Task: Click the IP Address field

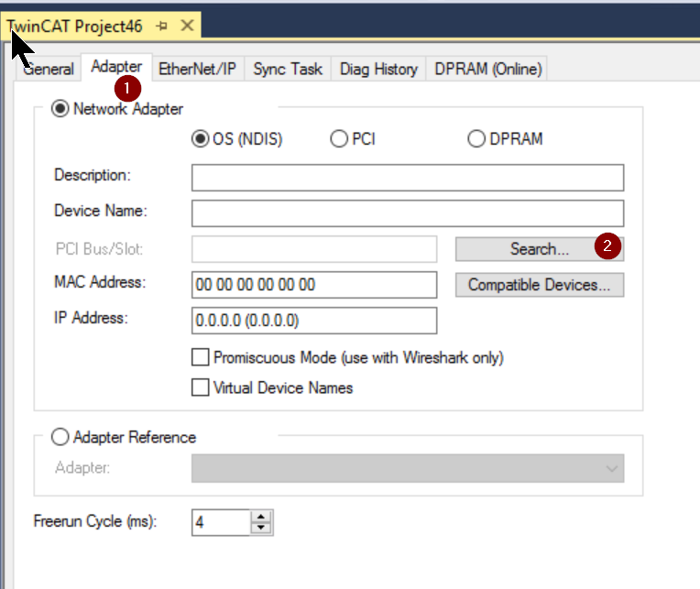Action: point(314,321)
